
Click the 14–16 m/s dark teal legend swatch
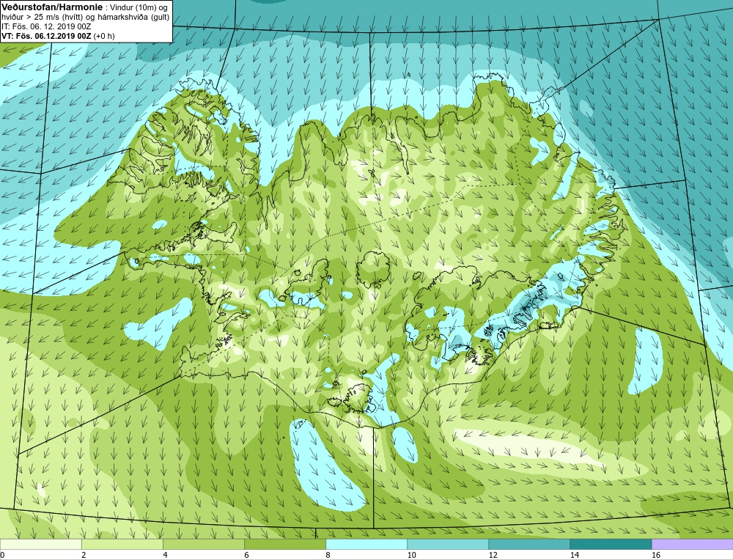click(611, 544)
